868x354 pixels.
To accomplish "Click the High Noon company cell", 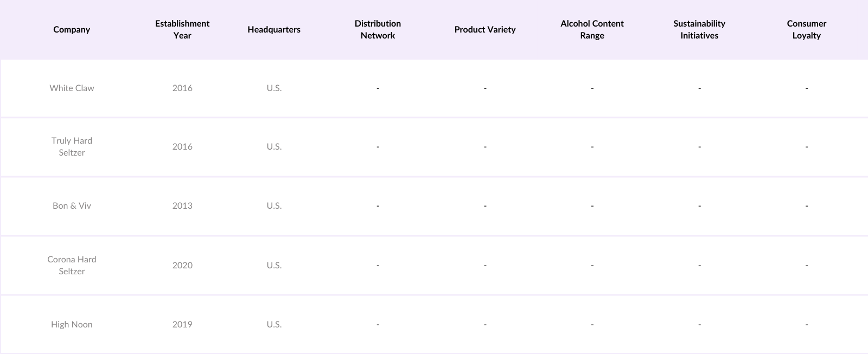I will (x=72, y=324).
